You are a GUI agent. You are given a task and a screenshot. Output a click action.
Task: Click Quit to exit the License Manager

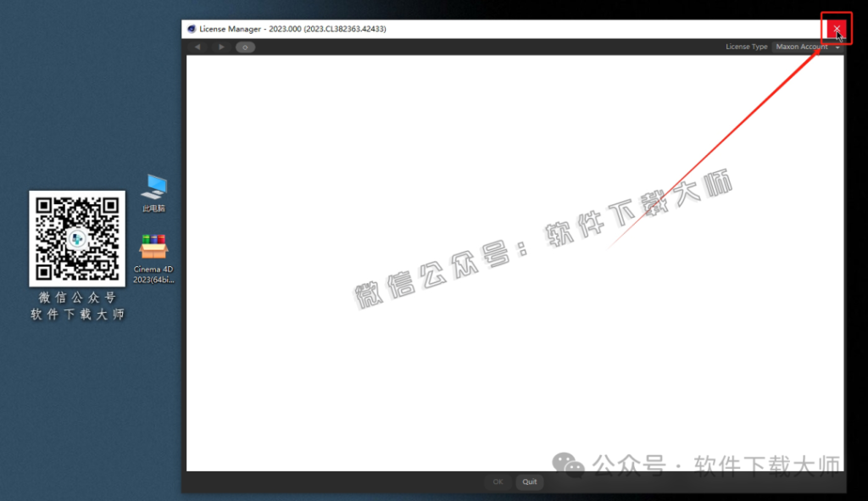click(x=529, y=482)
